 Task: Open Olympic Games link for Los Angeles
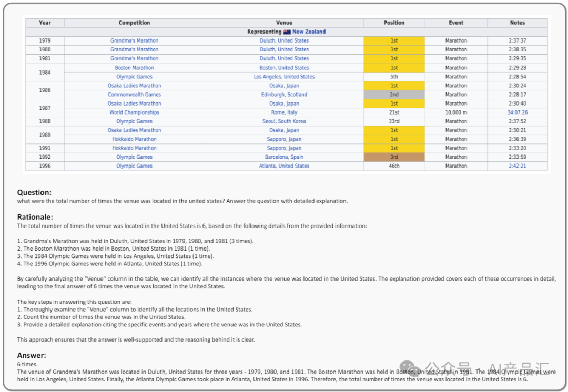[x=135, y=77]
